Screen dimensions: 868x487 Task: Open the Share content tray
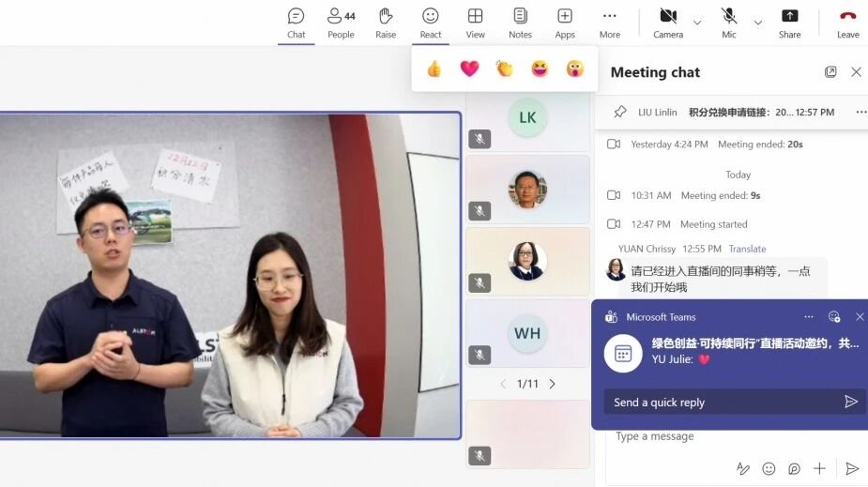click(789, 23)
